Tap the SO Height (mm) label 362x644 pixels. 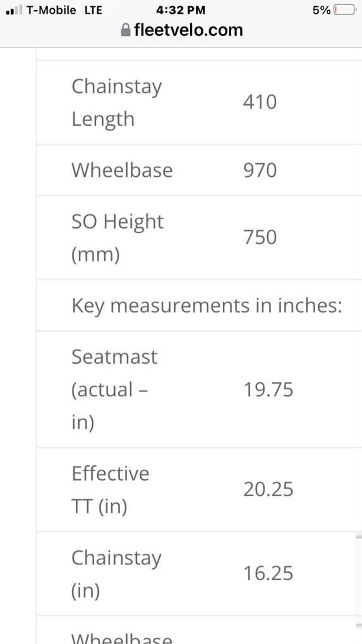click(x=118, y=238)
